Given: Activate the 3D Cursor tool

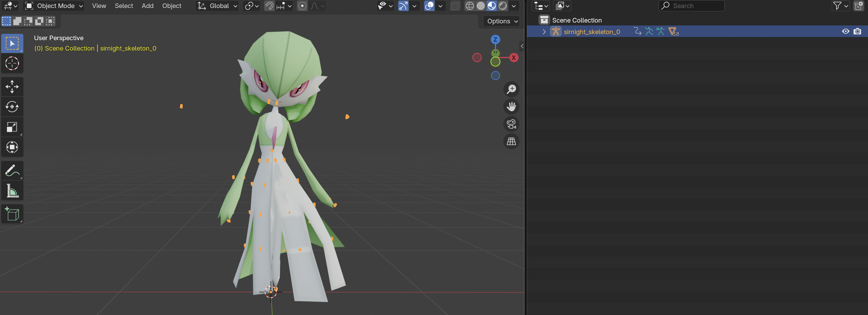Looking at the screenshot, I should [12, 63].
